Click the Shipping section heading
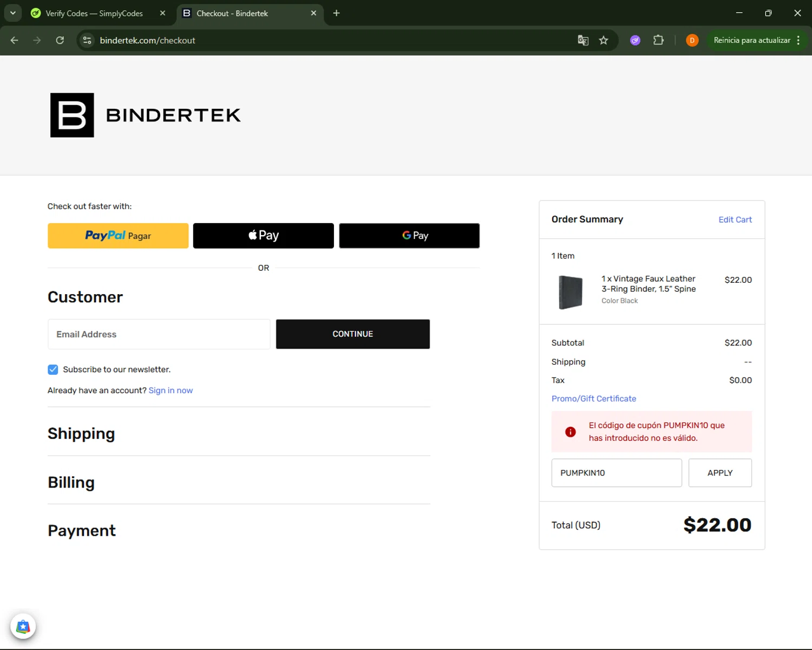The height and width of the screenshot is (650, 812). pyautogui.click(x=81, y=433)
